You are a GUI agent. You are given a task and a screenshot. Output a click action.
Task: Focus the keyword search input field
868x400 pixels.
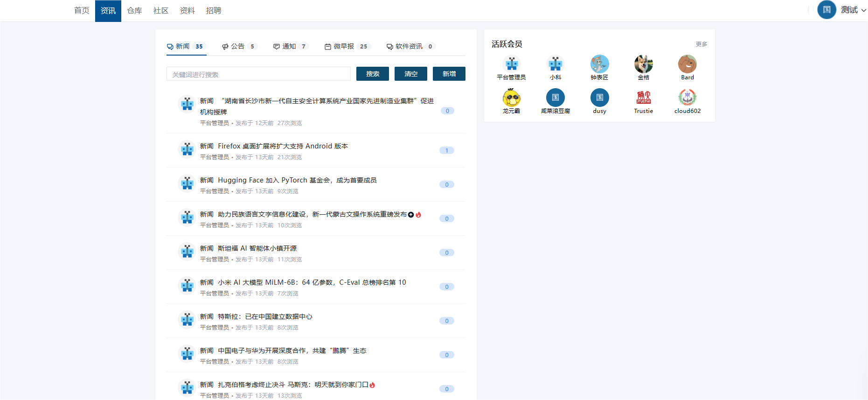pos(258,74)
